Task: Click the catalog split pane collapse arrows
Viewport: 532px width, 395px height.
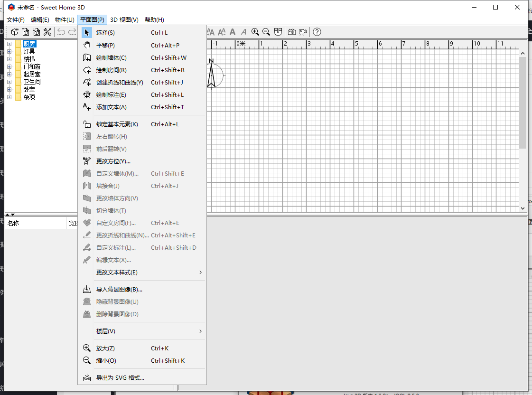Action: coord(10,215)
